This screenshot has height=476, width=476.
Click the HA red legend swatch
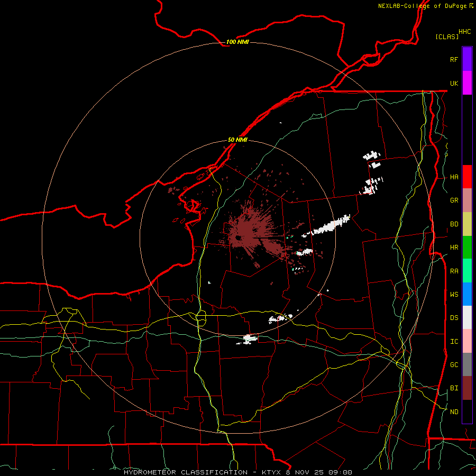click(x=467, y=177)
